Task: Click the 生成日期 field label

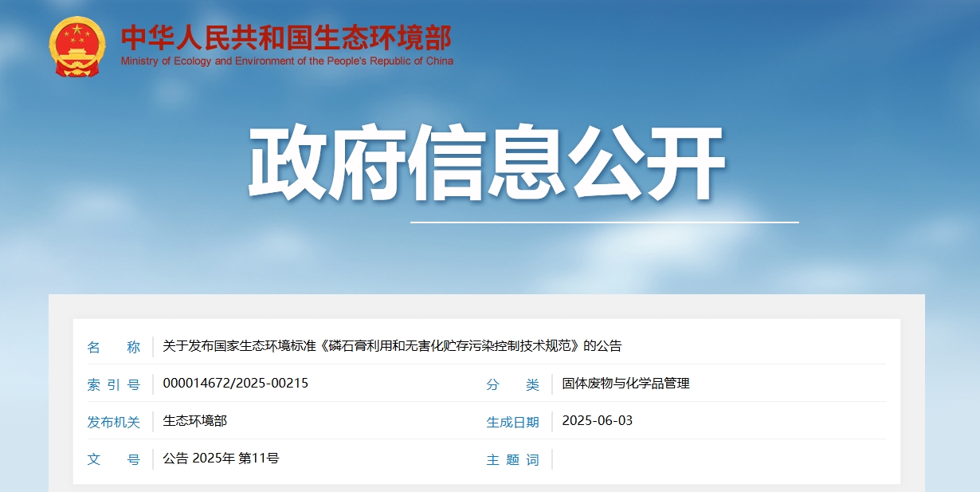Action: [513, 422]
